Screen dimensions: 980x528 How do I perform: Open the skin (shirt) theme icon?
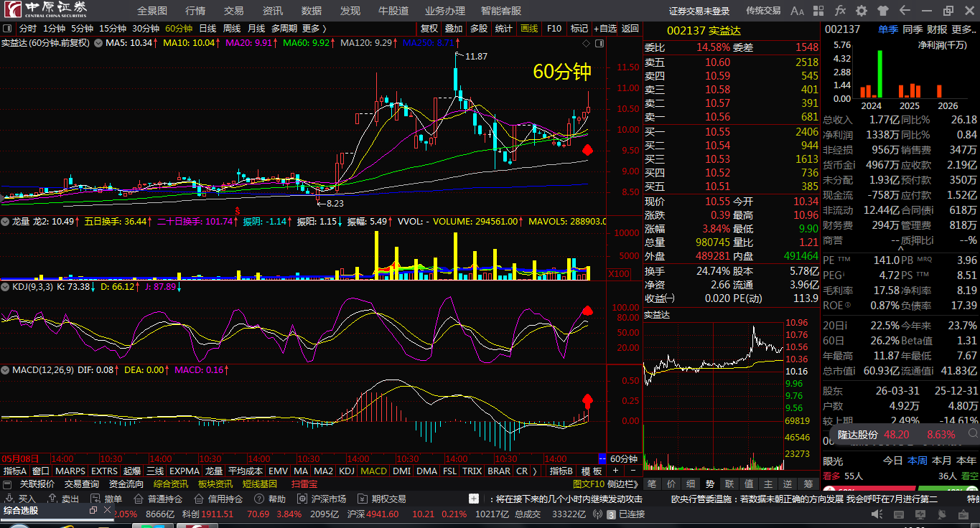883,11
